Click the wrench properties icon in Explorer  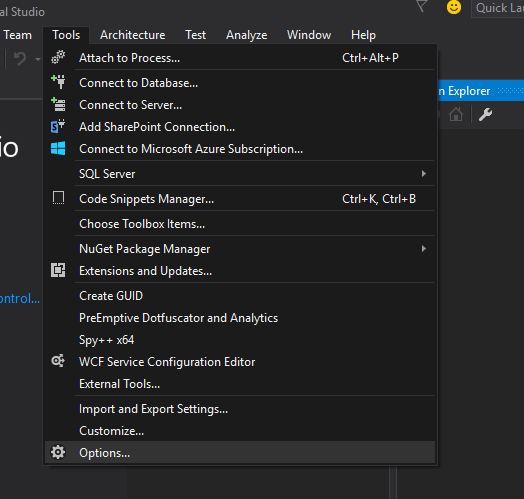click(x=485, y=115)
